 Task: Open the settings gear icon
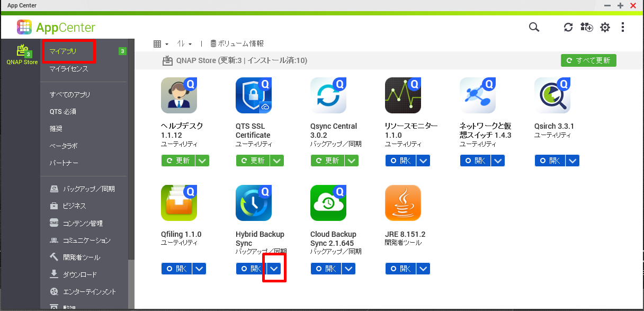605,27
